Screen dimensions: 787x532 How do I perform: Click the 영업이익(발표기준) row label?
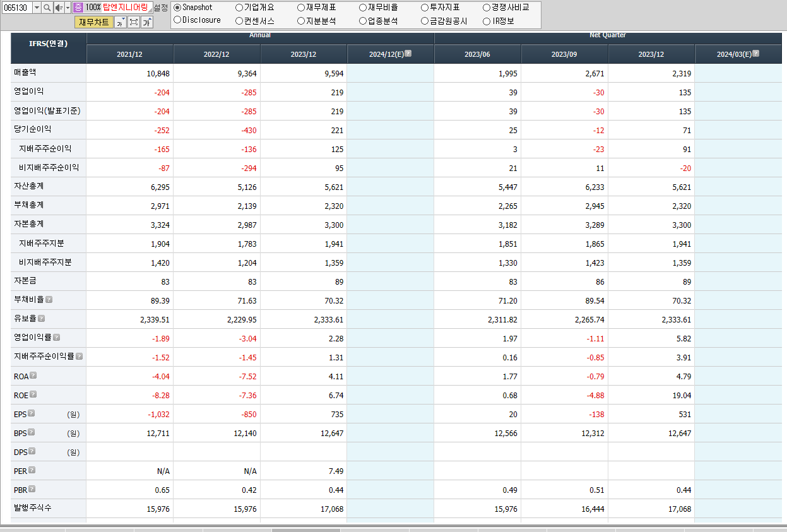tap(47, 110)
